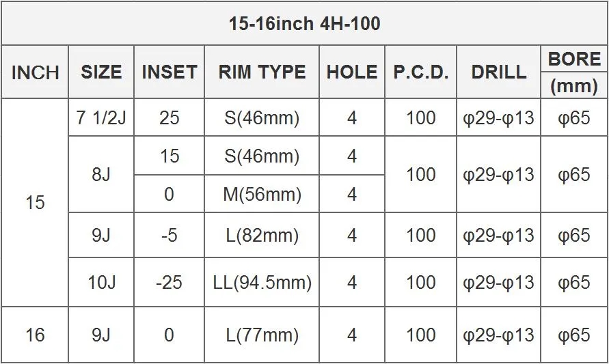Select the 7 1/2J size cell
This screenshot has width=609, height=364.
(x=101, y=118)
